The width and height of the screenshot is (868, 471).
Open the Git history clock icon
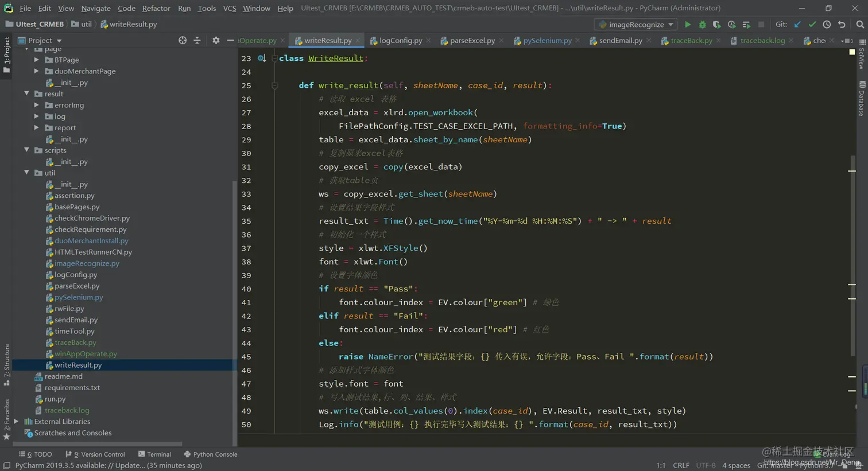827,25
